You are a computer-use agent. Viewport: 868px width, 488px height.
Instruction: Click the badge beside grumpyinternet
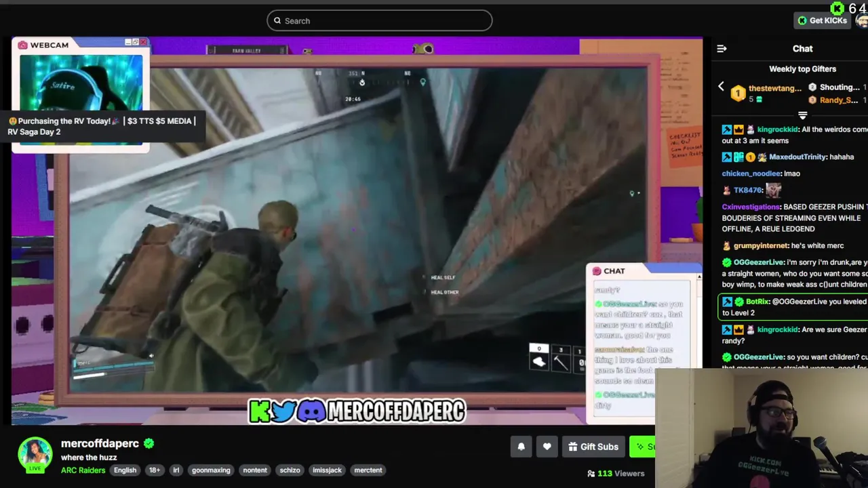[x=727, y=246]
